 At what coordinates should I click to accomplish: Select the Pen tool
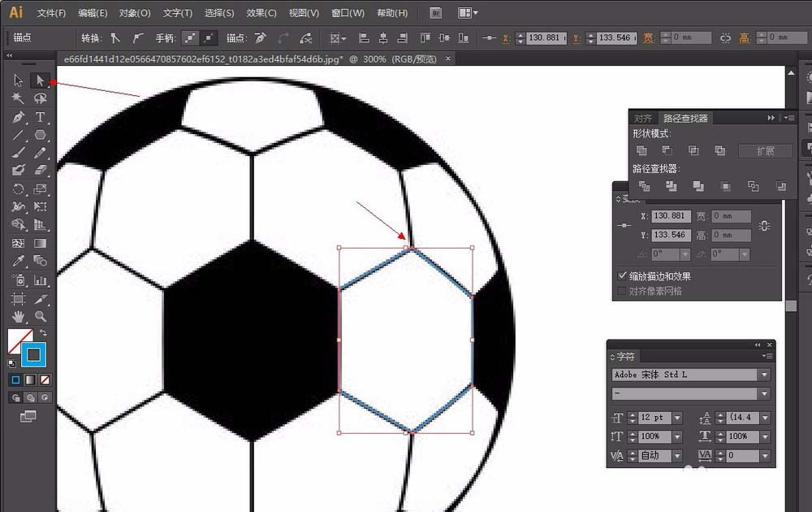click(18, 117)
